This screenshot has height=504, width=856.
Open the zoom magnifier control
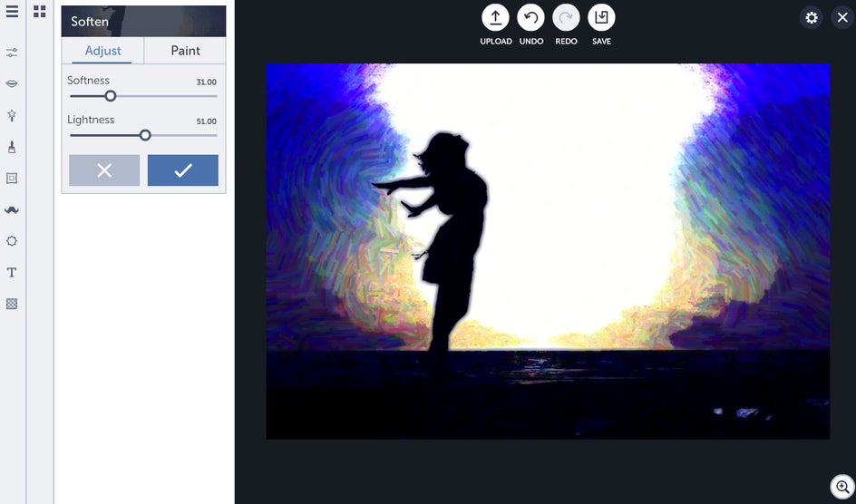(x=842, y=487)
